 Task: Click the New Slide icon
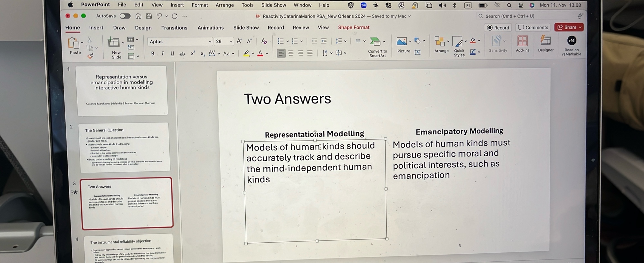[x=113, y=43]
